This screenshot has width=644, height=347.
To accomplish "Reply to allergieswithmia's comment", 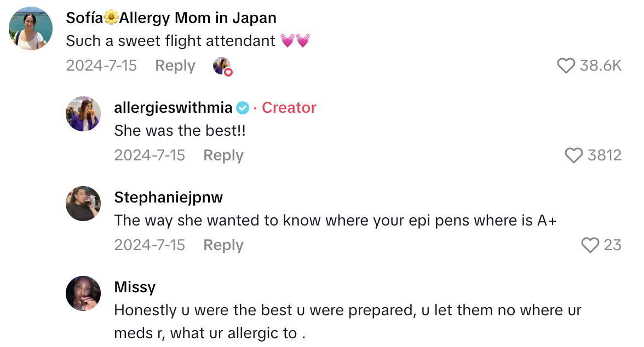I will [223, 155].
